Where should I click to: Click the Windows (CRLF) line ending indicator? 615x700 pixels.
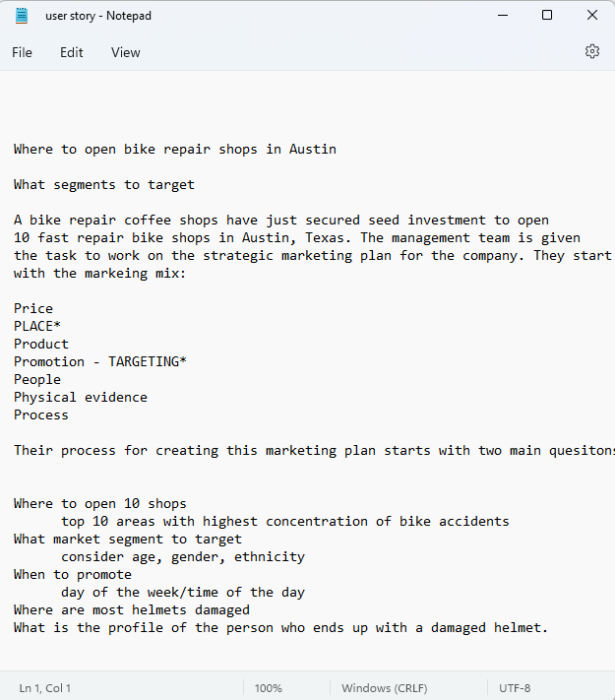385,688
